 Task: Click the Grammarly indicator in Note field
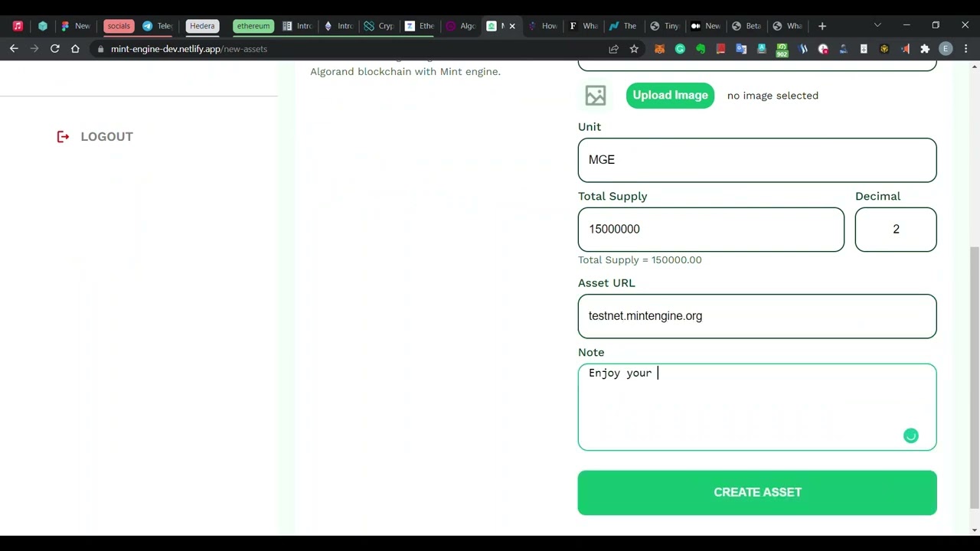click(x=910, y=435)
